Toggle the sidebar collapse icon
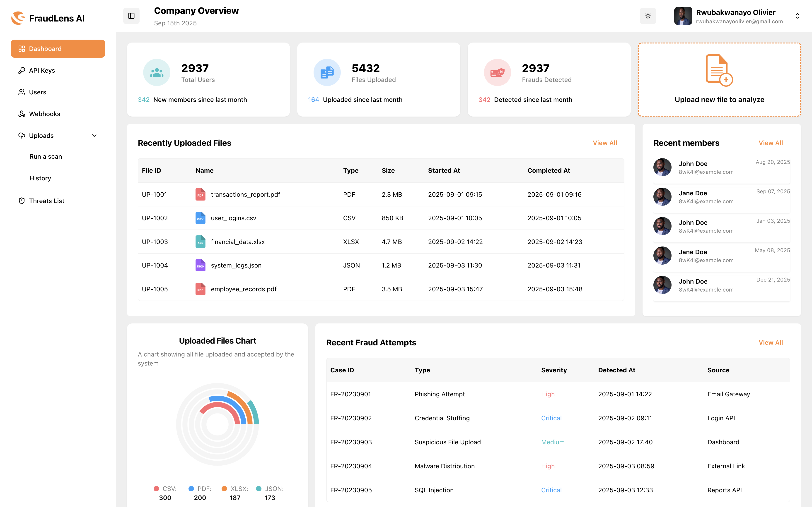Image resolution: width=812 pixels, height=507 pixels. point(131,16)
